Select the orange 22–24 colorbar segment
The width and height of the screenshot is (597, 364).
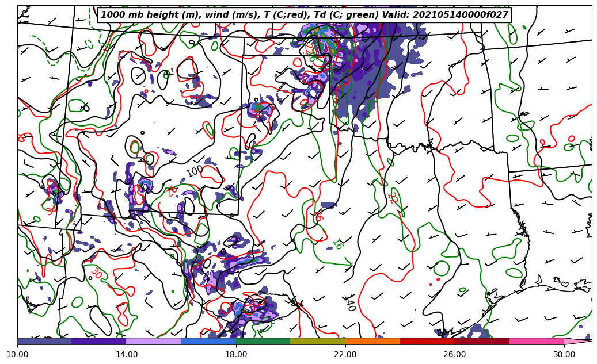372,341
